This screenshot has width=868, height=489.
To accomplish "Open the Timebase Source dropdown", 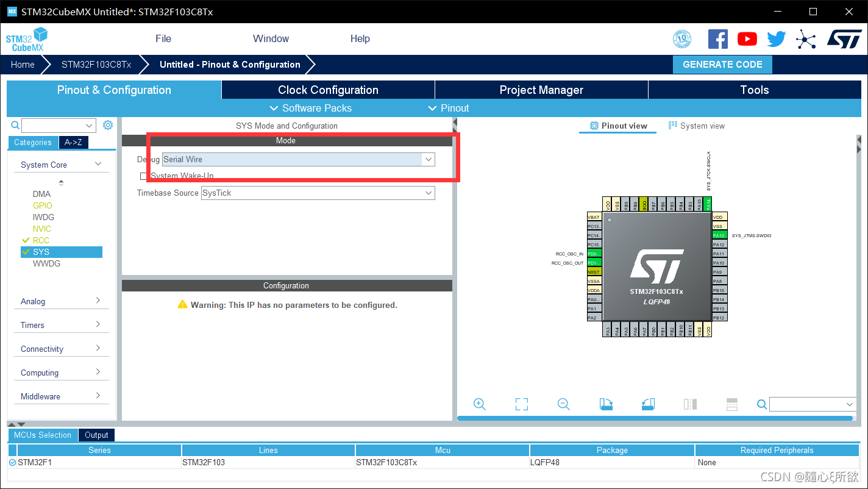I will click(x=318, y=193).
